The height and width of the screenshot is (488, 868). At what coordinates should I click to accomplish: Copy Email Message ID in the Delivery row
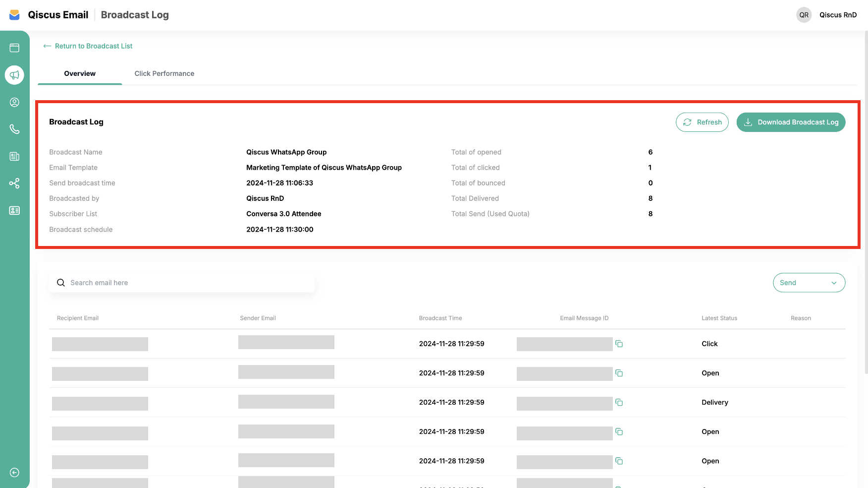(619, 402)
